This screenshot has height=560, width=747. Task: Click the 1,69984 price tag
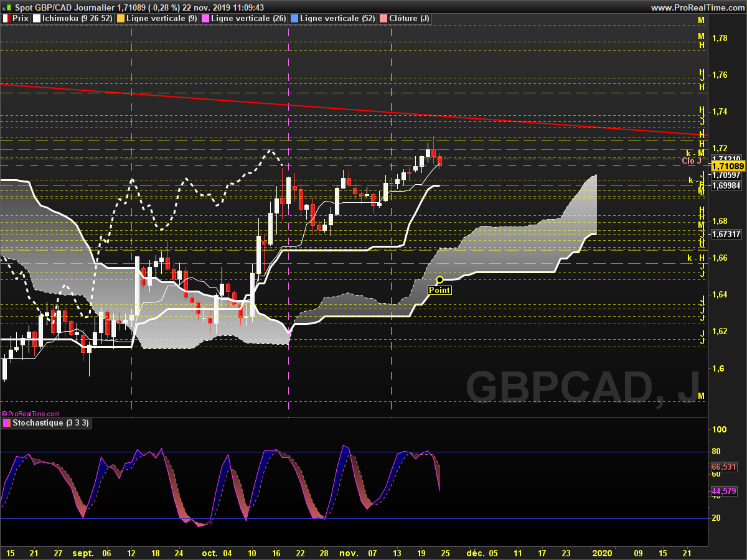(726, 185)
